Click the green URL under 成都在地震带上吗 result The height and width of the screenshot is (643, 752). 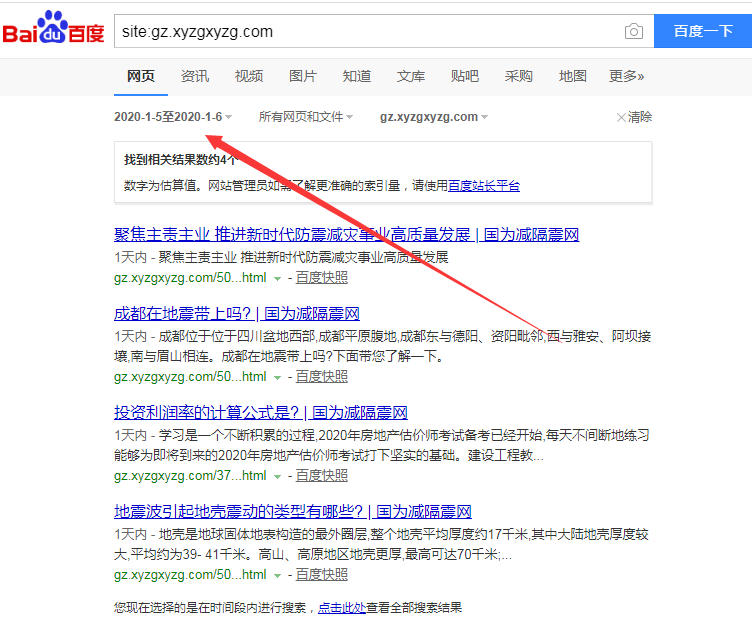[190, 377]
